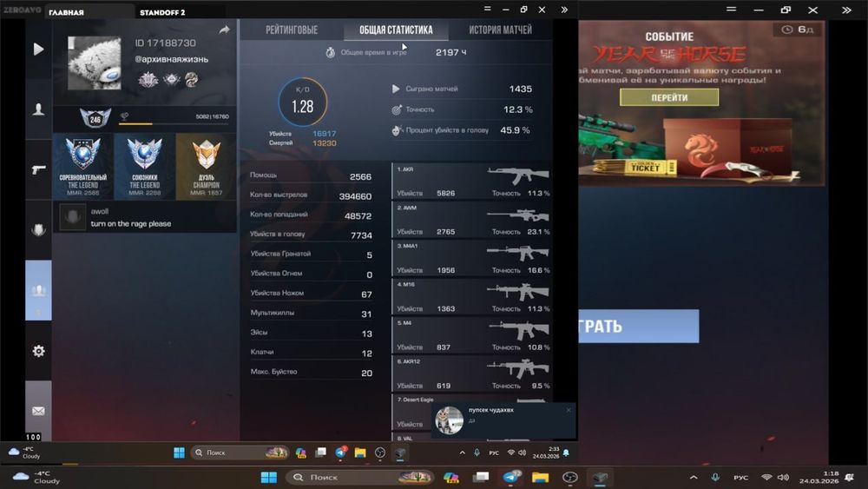This screenshot has height=489, width=868.
Task: Select the AKR weapon stats row
Action: pyautogui.click(x=471, y=181)
